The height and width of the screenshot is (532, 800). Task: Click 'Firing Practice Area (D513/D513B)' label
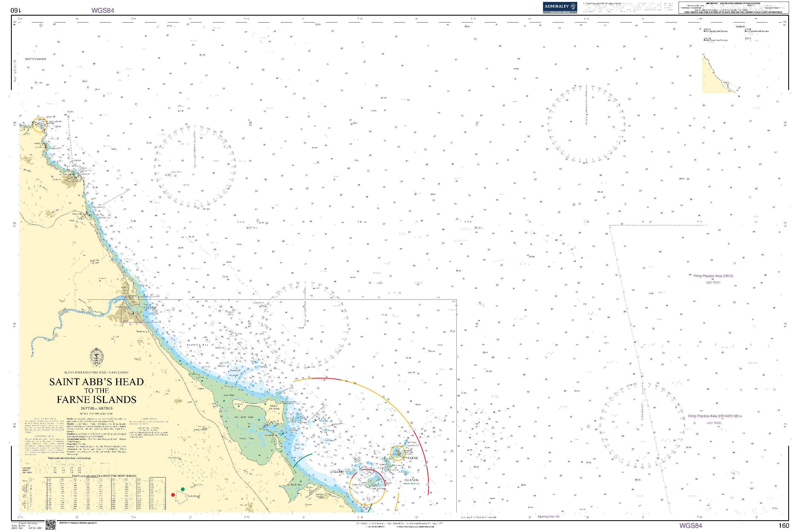point(713,416)
